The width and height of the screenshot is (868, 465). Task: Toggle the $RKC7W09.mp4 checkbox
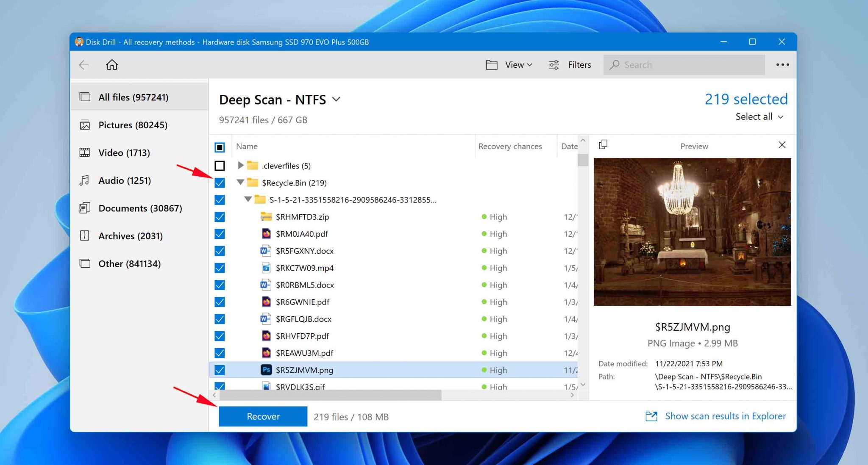coord(220,268)
